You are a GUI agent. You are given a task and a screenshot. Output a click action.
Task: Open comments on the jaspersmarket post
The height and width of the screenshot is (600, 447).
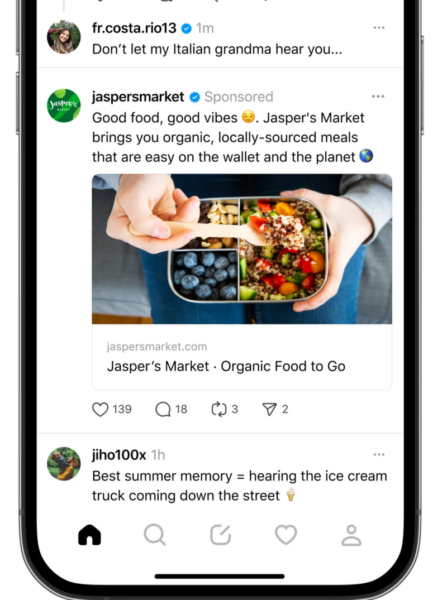point(163,409)
